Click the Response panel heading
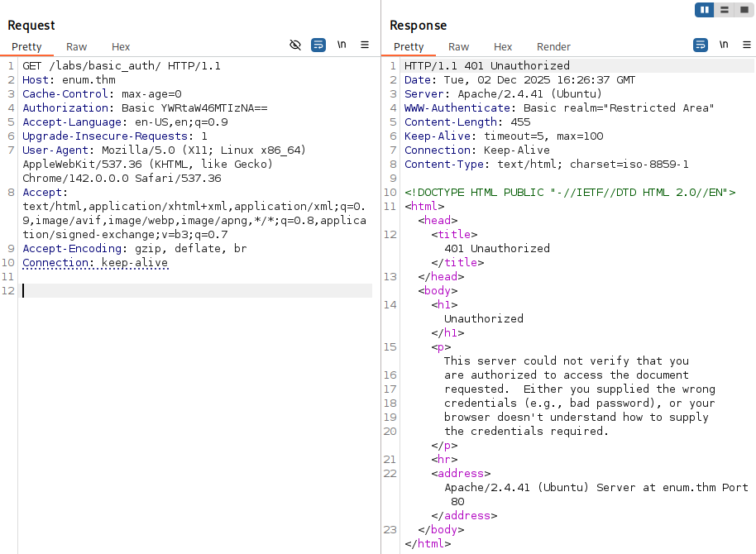Image resolution: width=756 pixels, height=554 pixels. pyautogui.click(x=418, y=25)
